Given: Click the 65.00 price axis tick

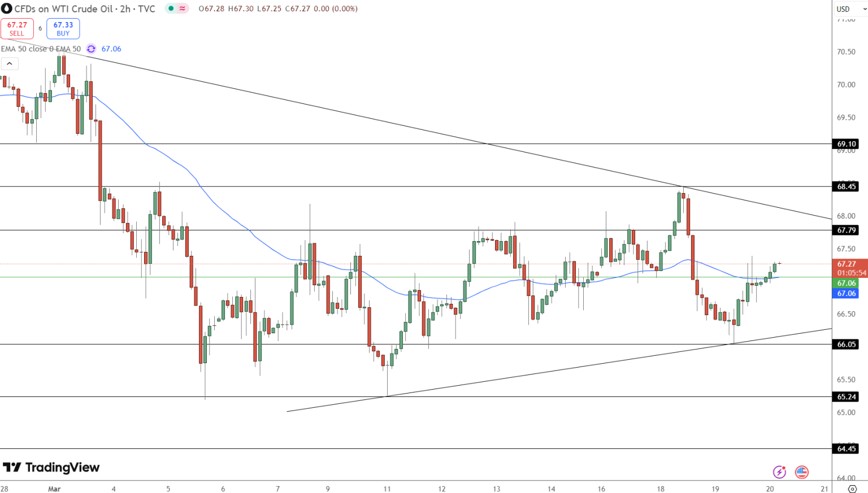Looking at the screenshot, I should (x=846, y=412).
